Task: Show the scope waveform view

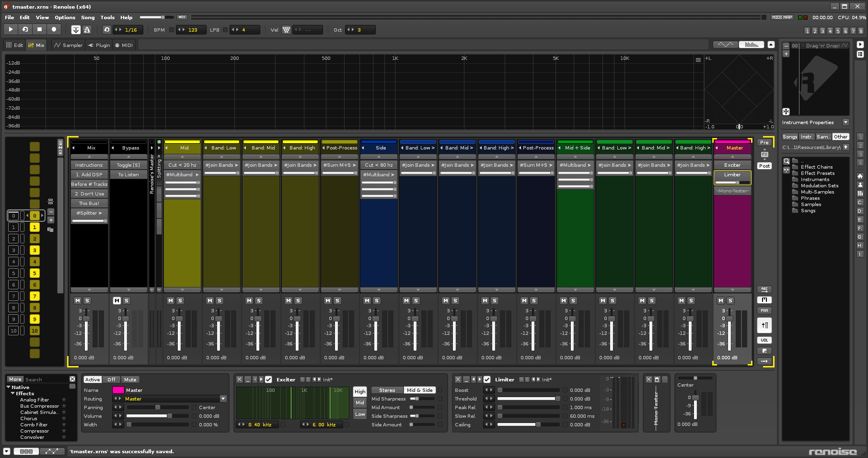Action: click(725, 45)
